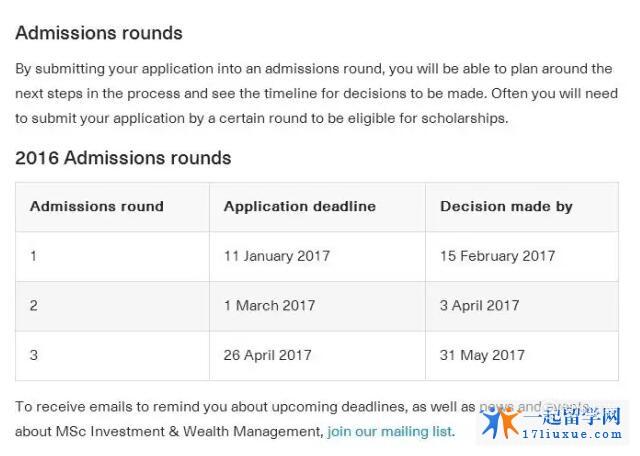Viewport: 640px width, 456px height.
Task: Click the 'Admissions rounds' main heading
Action: point(99,33)
